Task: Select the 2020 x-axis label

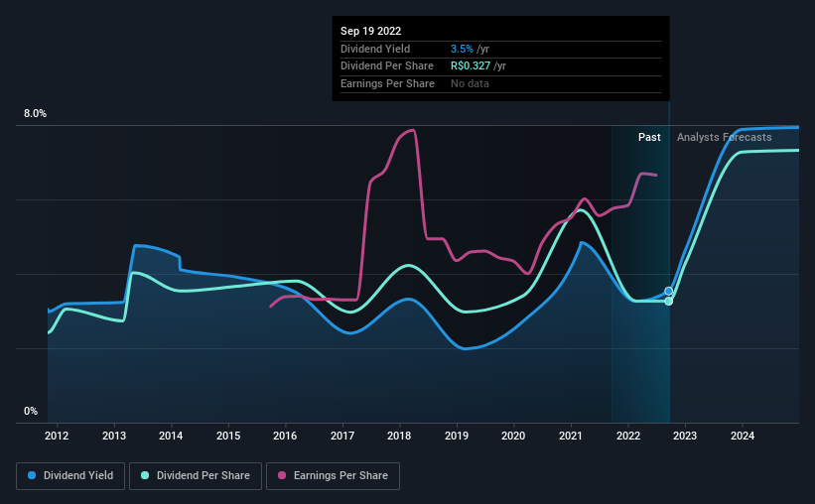Action: pos(513,436)
